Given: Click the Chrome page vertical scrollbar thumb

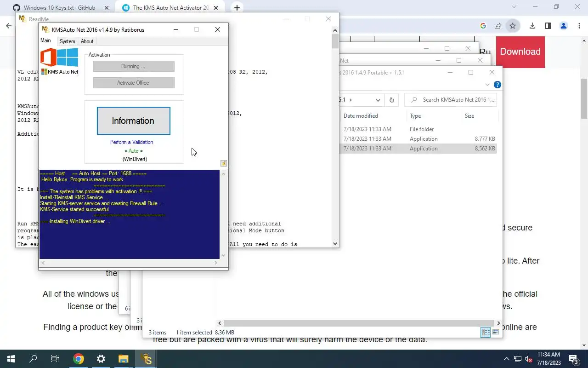Looking at the screenshot, I should click(584, 98).
